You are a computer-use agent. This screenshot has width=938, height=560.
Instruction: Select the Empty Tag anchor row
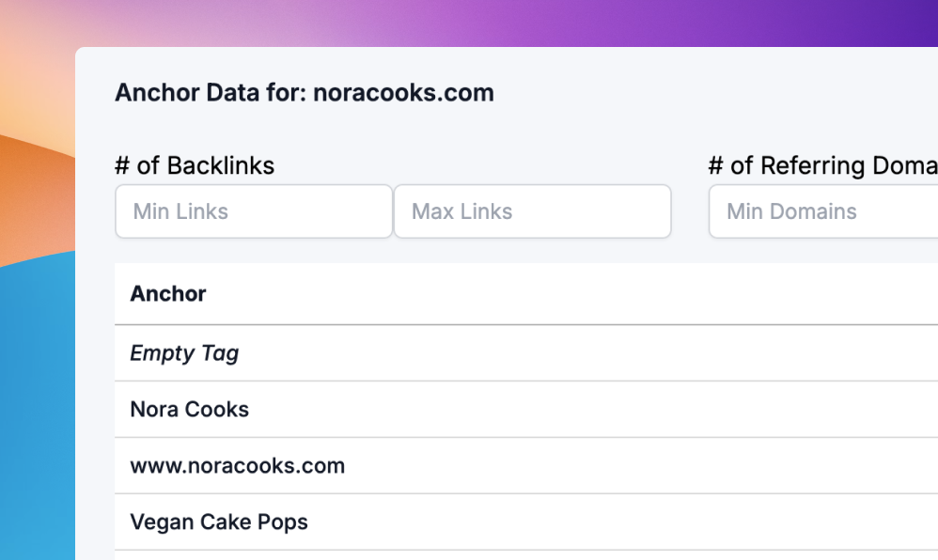pos(184,353)
